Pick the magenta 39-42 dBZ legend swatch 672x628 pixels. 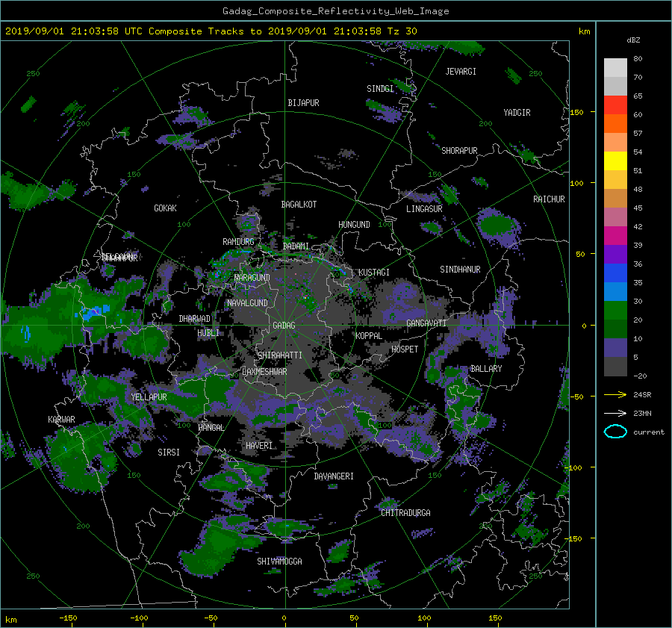click(615, 236)
